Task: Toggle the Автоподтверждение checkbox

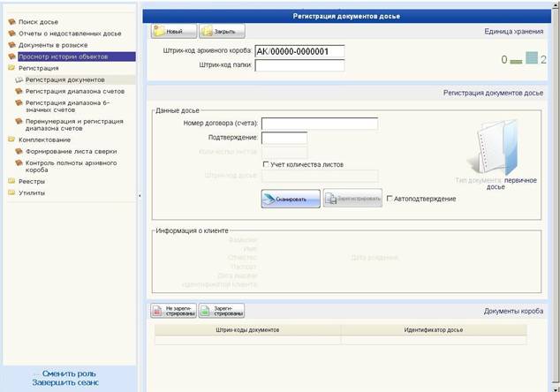Action: click(390, 199)
